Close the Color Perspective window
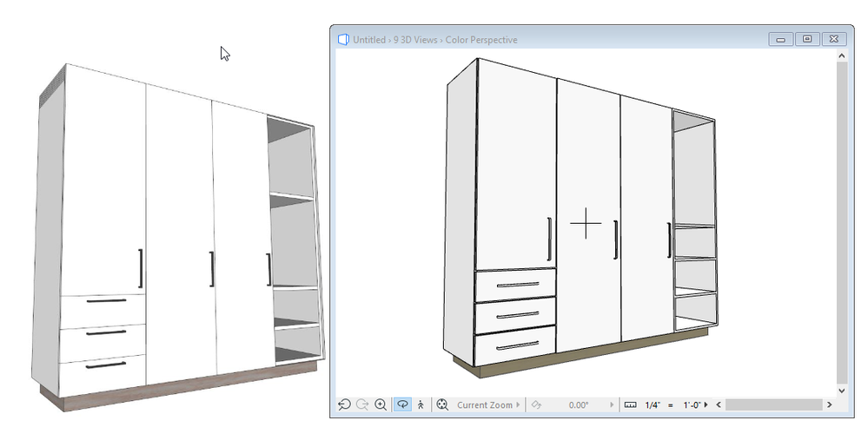This screenshot has height=427, width=868. pyautogui.click(x=833, y=39)
